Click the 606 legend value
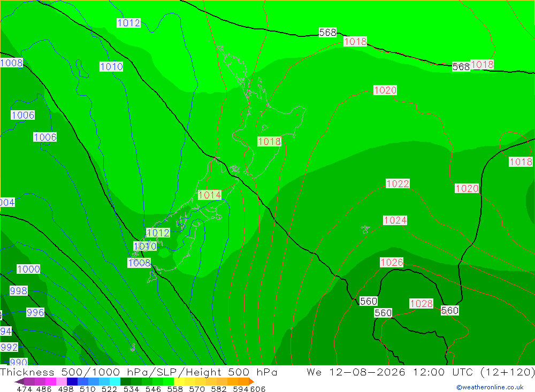 coord(258,389)
